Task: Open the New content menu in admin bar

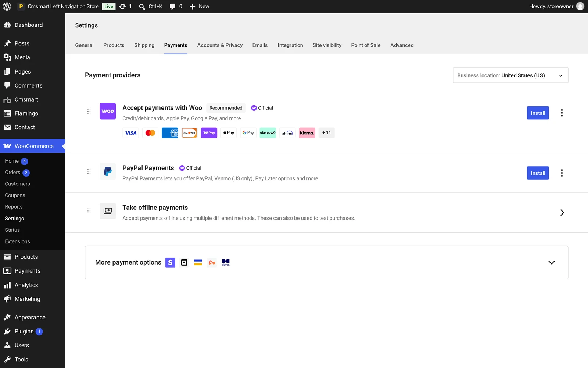Action: point(199,6)
